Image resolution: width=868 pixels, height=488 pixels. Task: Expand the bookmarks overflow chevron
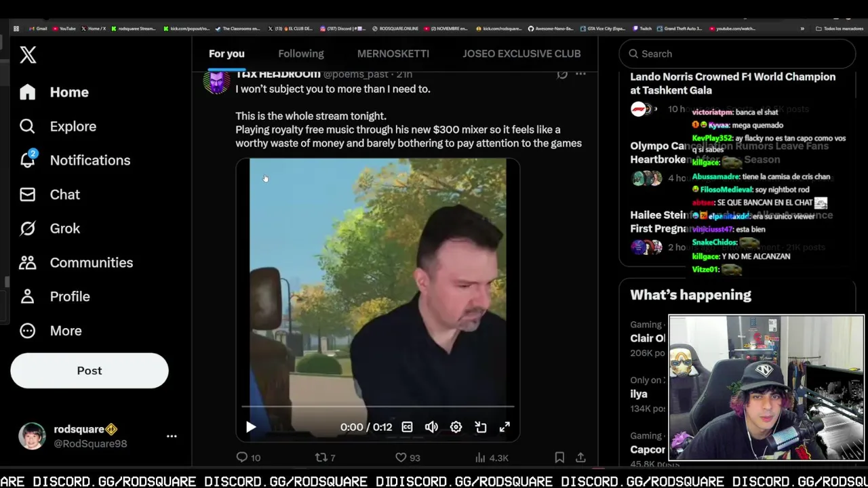[x=802, y=28]
